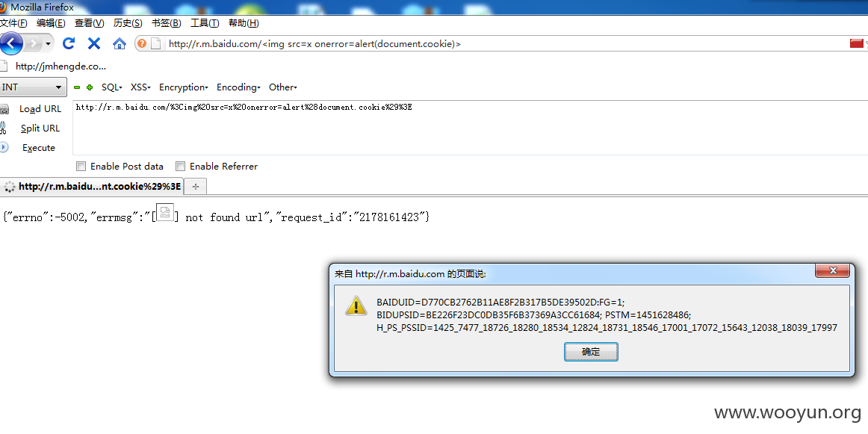Open the XSS dropdown menu
This screenshot has height=434, width=868.
[140, 87]
